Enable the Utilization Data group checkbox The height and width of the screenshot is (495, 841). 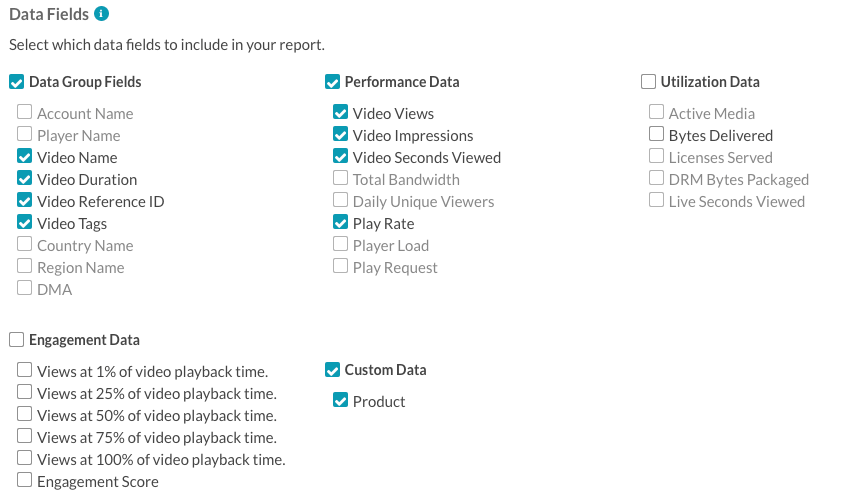[x=648, y=82]
